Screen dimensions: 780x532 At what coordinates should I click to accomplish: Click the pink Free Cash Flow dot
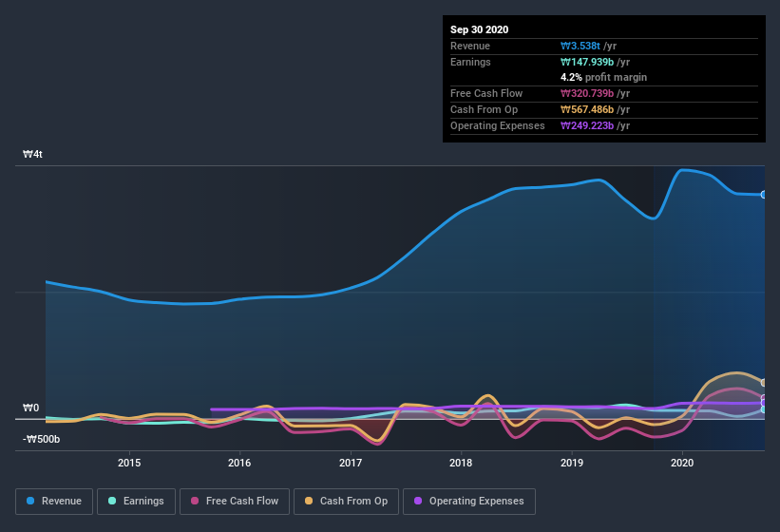pos(195,501)
